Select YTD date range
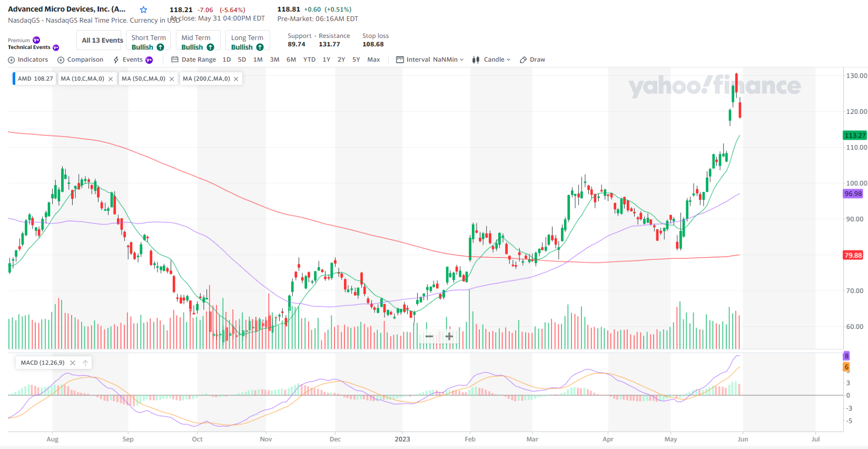Image resolution: width=868 pixels, height=449 pixels. 309,60
